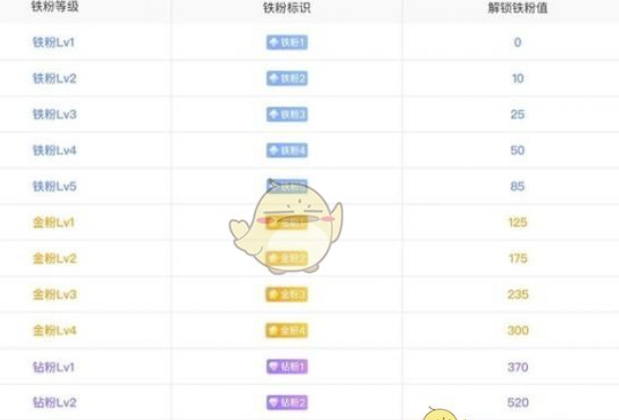This screenshot has width=619, height=420.
Task: Select the 铁粉Lv5 level label
Action: coord(54,186)
